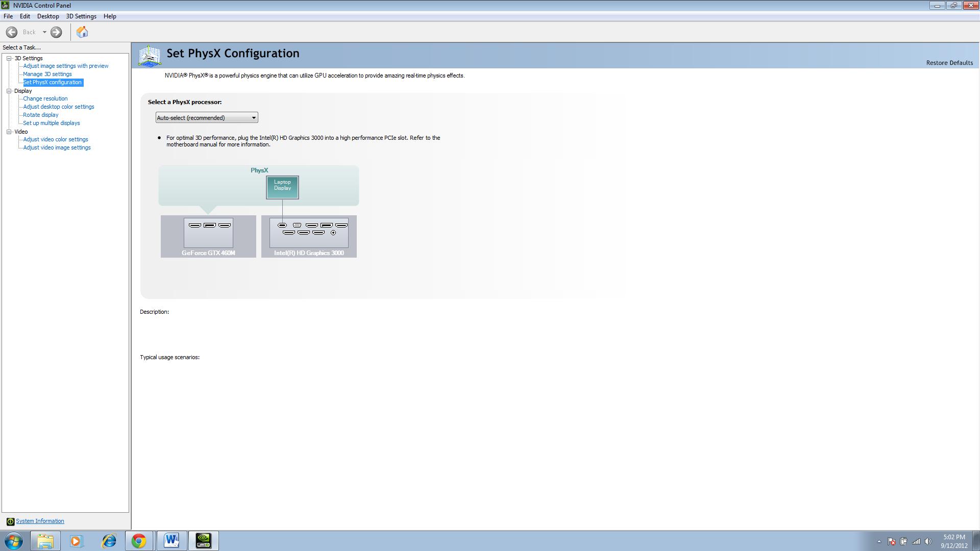The image size is (980, 551).
Task: Select Manage 3D settings task
Action: coord(47,74)
